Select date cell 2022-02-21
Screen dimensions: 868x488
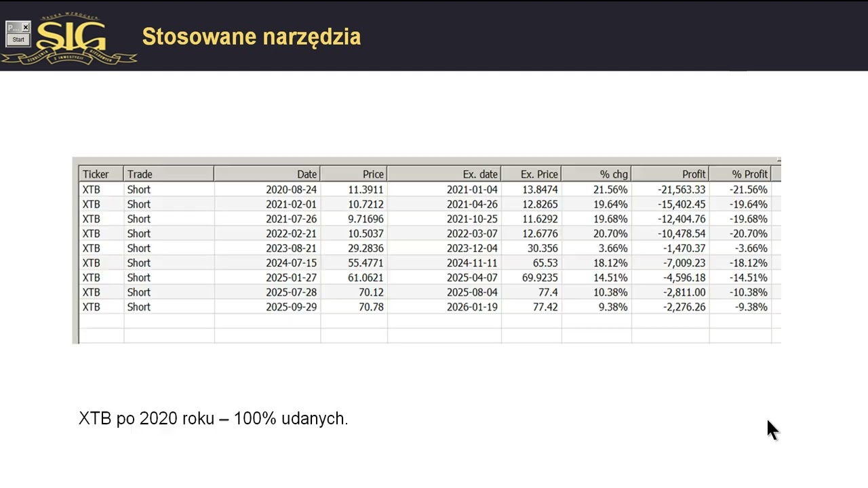291,234
